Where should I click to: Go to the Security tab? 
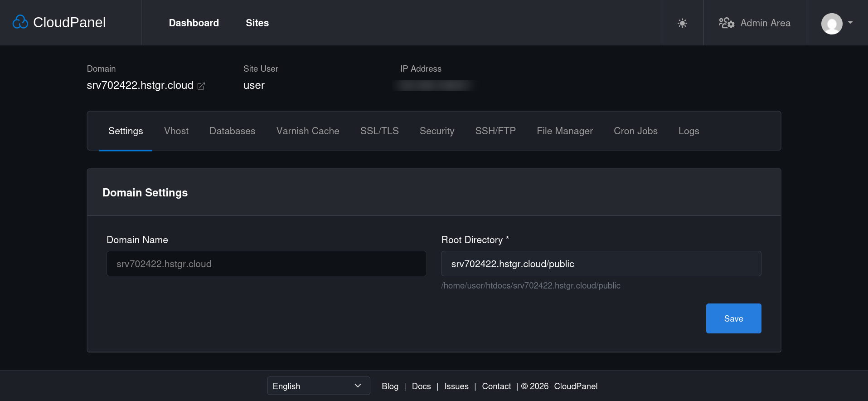point(437,131)
